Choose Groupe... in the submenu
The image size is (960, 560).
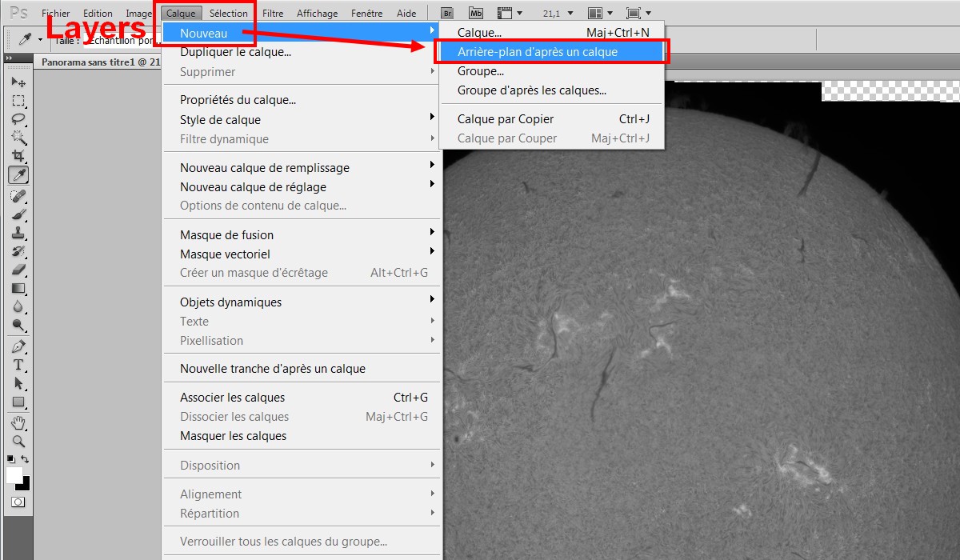[x=552, y=70]
